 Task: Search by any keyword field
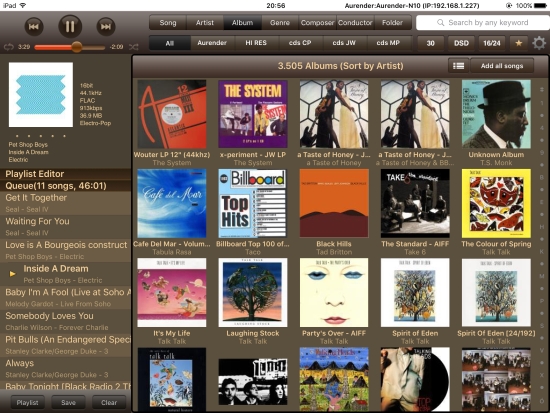pos(483,23)
